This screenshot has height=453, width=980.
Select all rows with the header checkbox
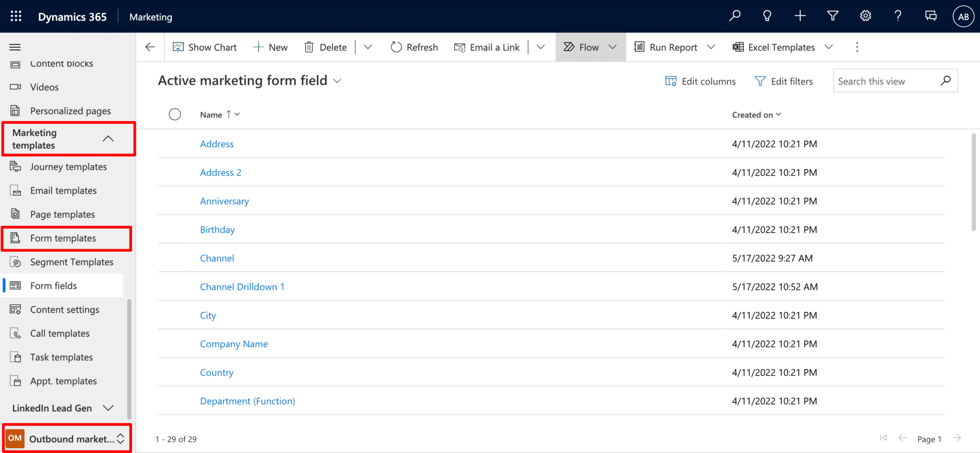point(175,114)
